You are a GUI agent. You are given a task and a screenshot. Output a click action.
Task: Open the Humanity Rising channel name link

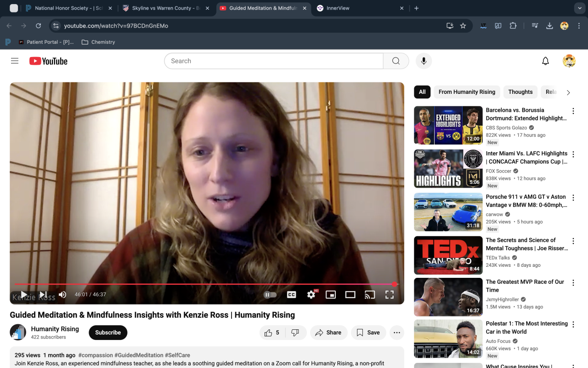(x=55, y=329)
